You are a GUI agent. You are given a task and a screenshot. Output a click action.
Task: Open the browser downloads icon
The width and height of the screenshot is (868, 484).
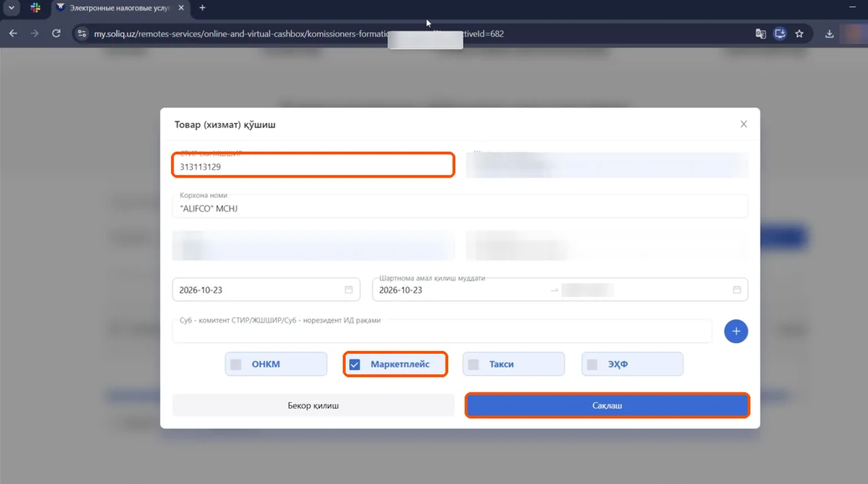pos(829,33)
